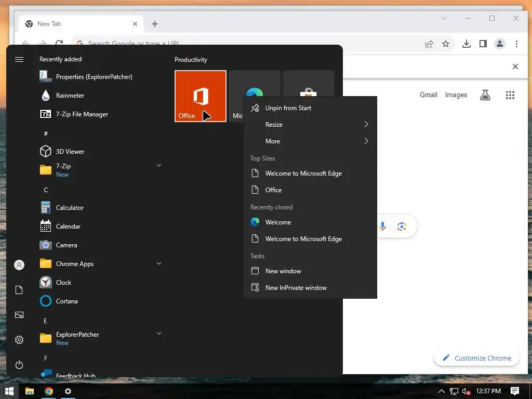Open Pictures from the Start sidebar

(19, 315)
